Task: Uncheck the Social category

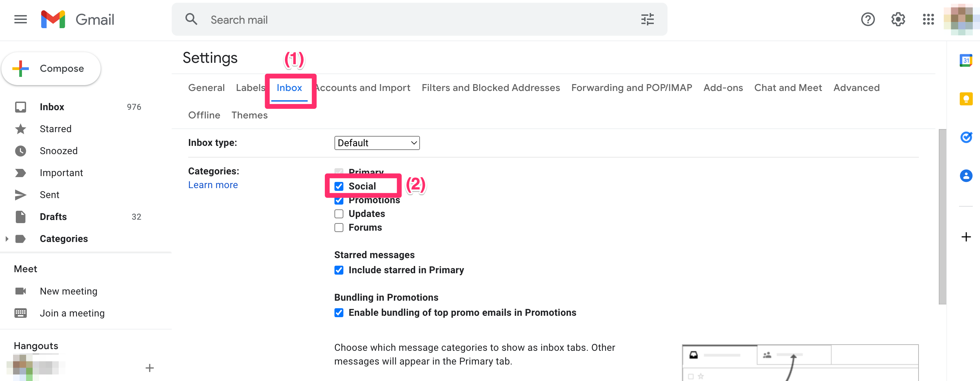Action: [339, 186]
